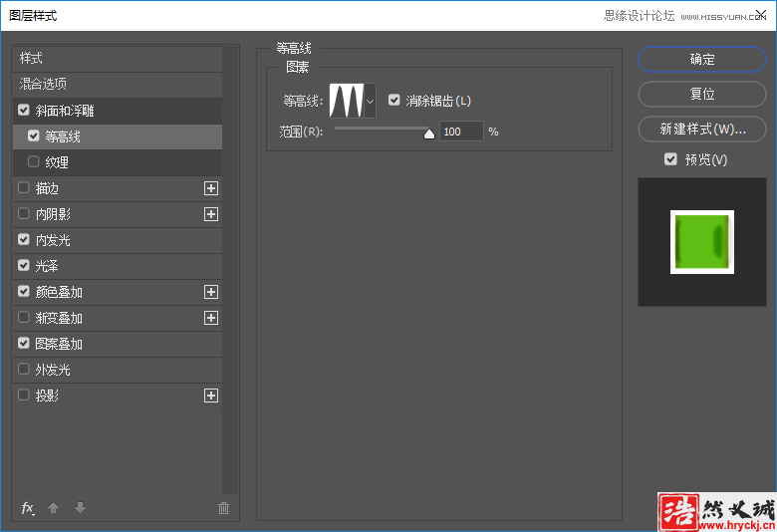This screenshot has width=777, height=532.
Task: Uncheck the 斜面和浮雕 checkbox
Action: click(x=24, y=110)
